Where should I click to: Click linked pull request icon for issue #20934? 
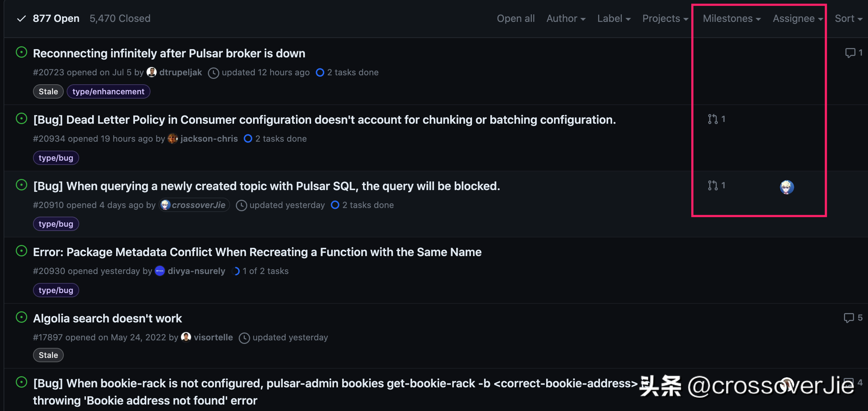coord(716,119)
